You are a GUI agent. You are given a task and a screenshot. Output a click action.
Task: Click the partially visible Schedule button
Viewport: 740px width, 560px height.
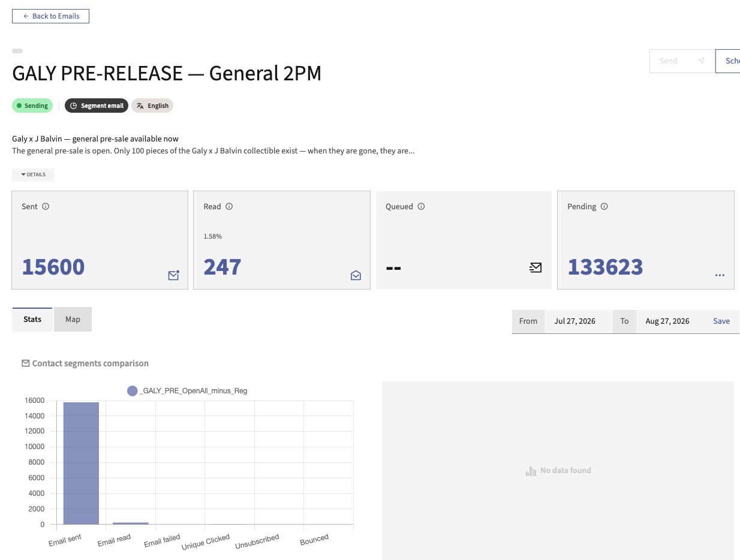(x=728, y=61)
